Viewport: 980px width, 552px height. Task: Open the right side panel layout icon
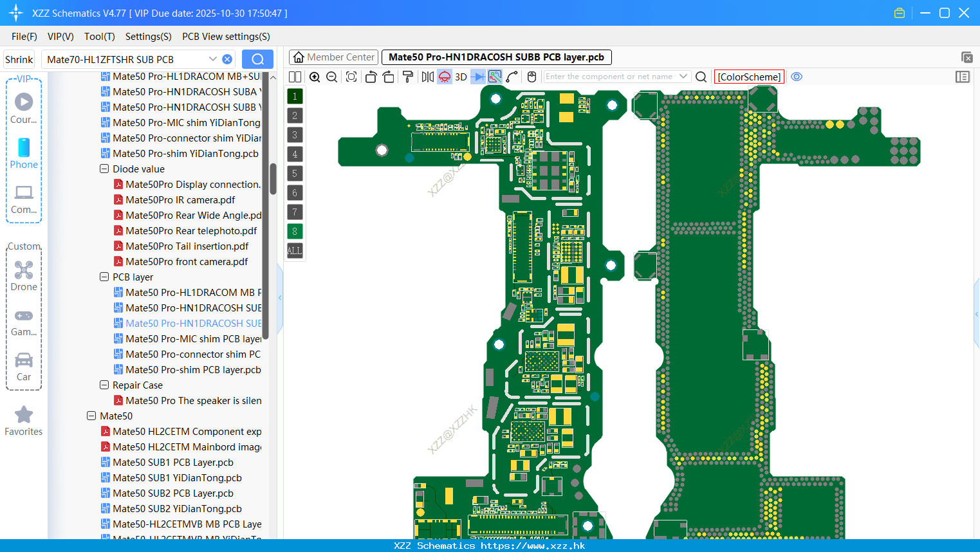(x=963, y=77)
